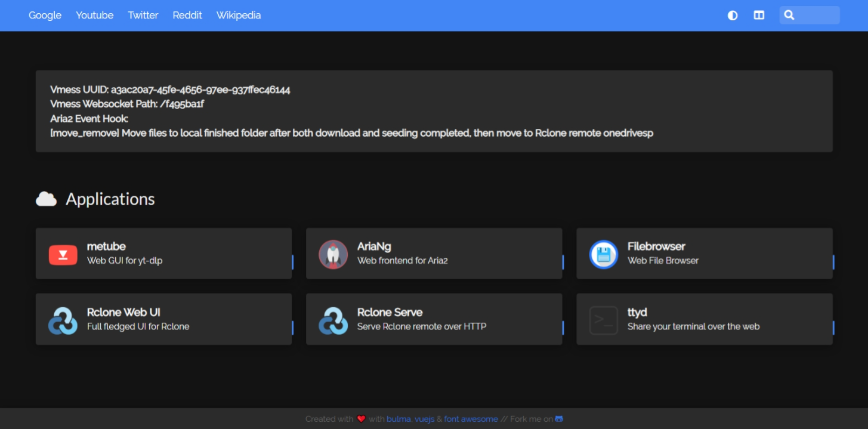Screen dimensions: 868x429
Task: Open the AriaNg application title
Action: (374, 246)
